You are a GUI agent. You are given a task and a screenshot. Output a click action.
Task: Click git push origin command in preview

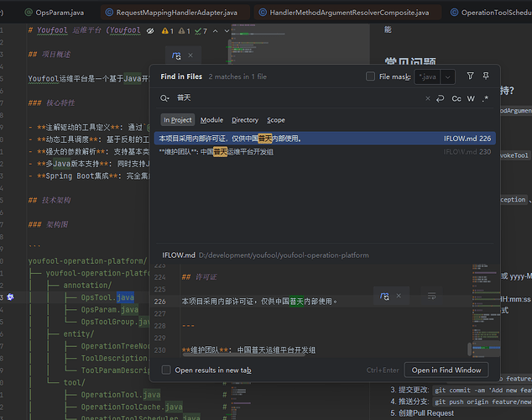pos(482,402)
